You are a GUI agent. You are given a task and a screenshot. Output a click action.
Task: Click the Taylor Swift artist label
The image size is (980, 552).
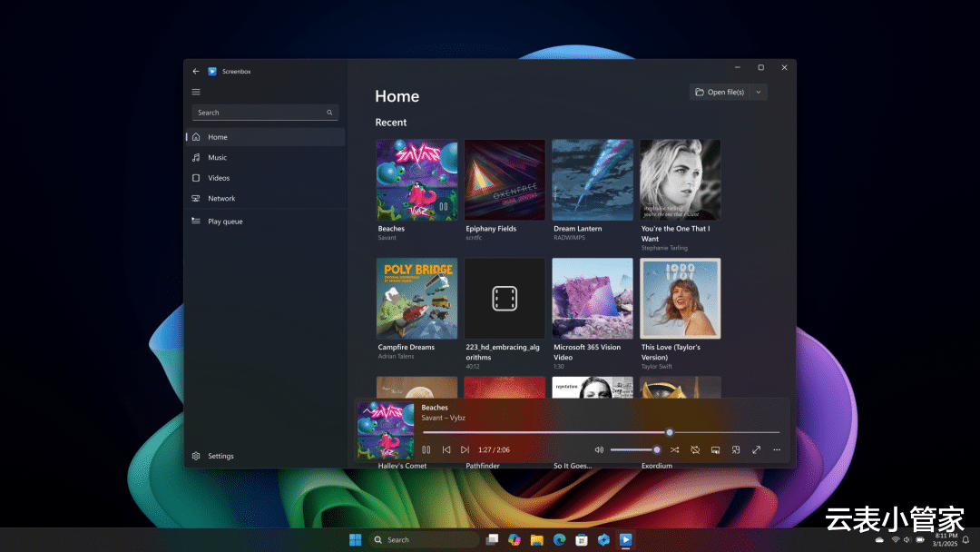pos(656,366)
